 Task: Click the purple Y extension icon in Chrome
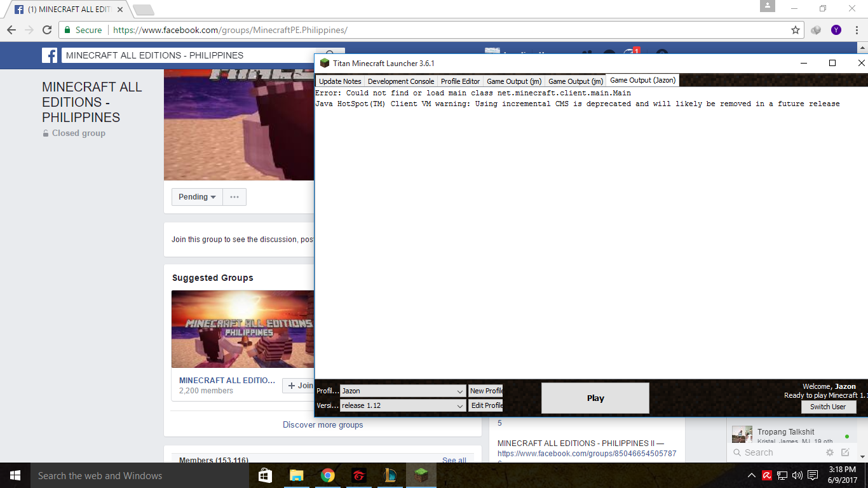[836, 30]
